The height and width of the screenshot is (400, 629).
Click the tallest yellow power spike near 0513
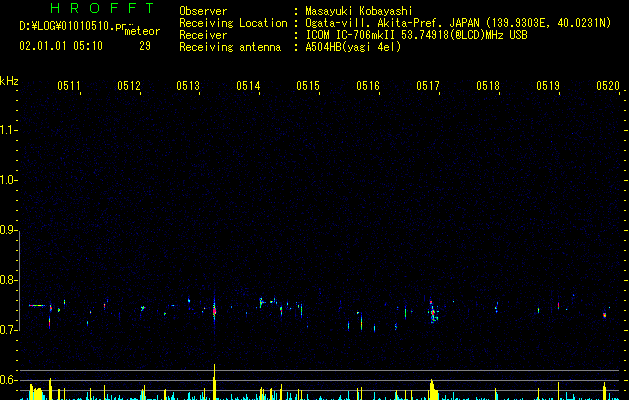pos(214,382)
